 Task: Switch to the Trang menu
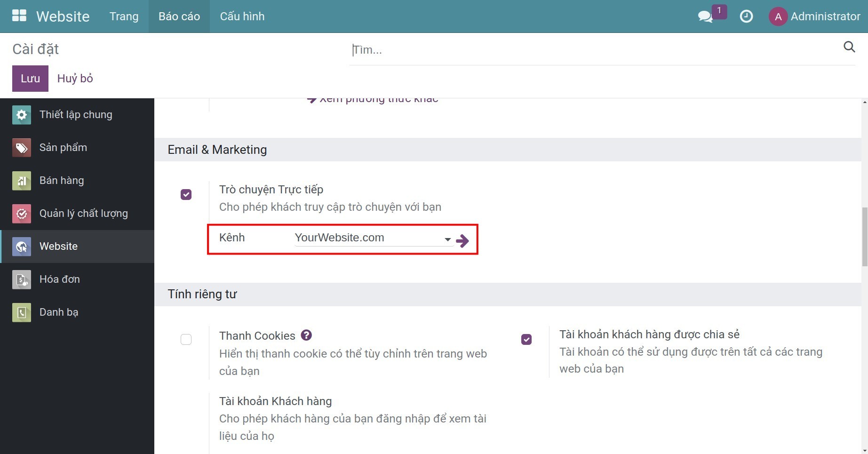coord(124,16)
